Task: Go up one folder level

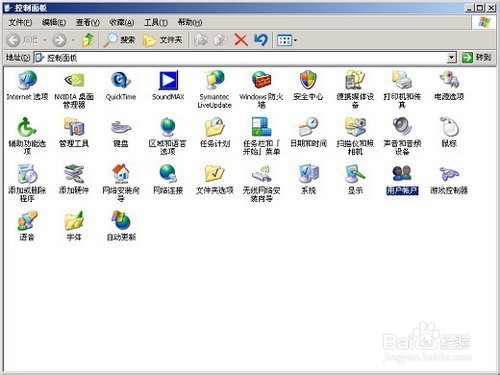Action: pyautogui.click(x=88, y=40)
